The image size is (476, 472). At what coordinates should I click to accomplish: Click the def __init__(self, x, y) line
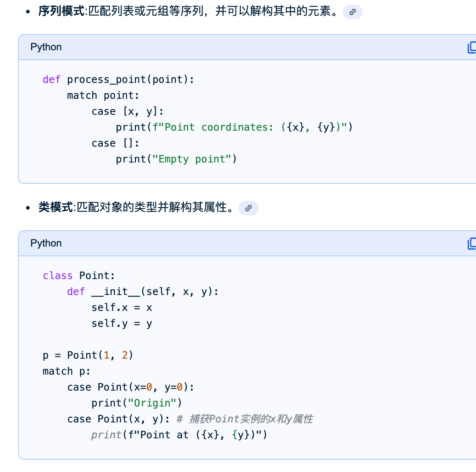(143, 292)
